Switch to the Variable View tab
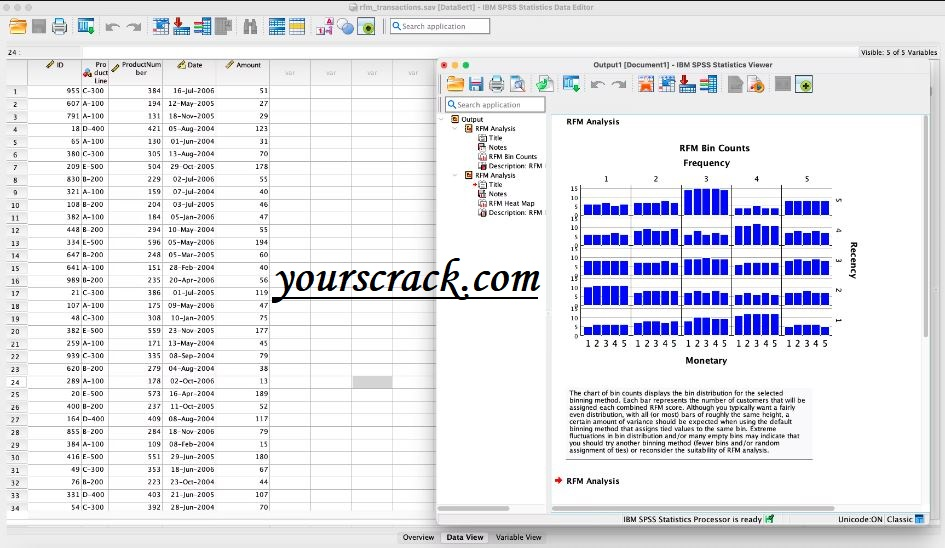The height and width of the screenshot is (548, 945). coord(518,537)
